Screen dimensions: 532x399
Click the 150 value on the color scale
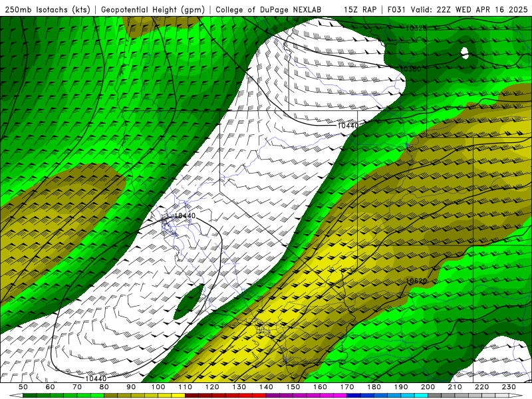tap(293, 387)
